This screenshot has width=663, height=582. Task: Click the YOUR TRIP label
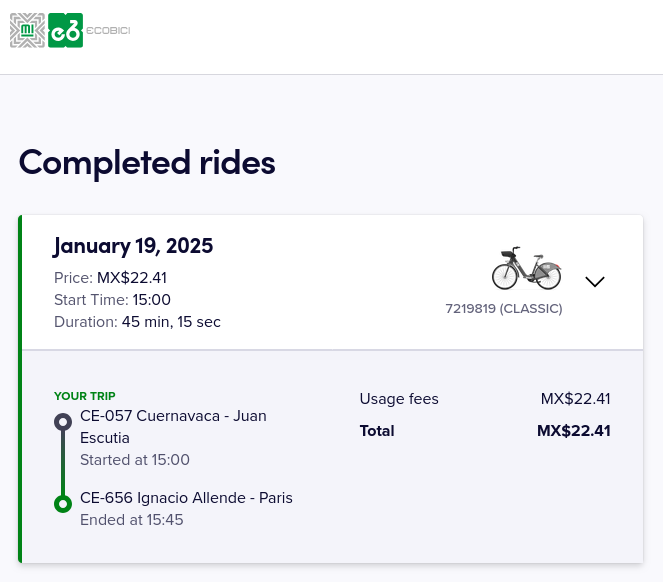click(85, 396)
